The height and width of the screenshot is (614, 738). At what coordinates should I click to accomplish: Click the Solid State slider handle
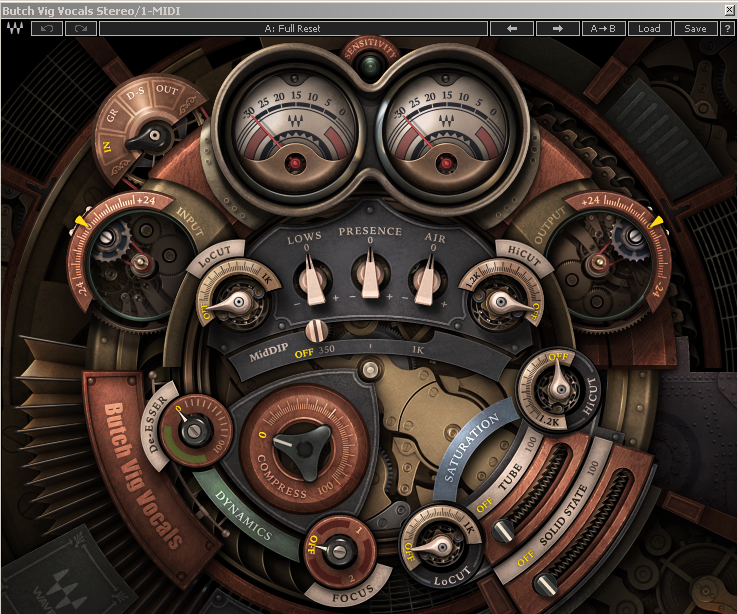[x=545, y=584]
